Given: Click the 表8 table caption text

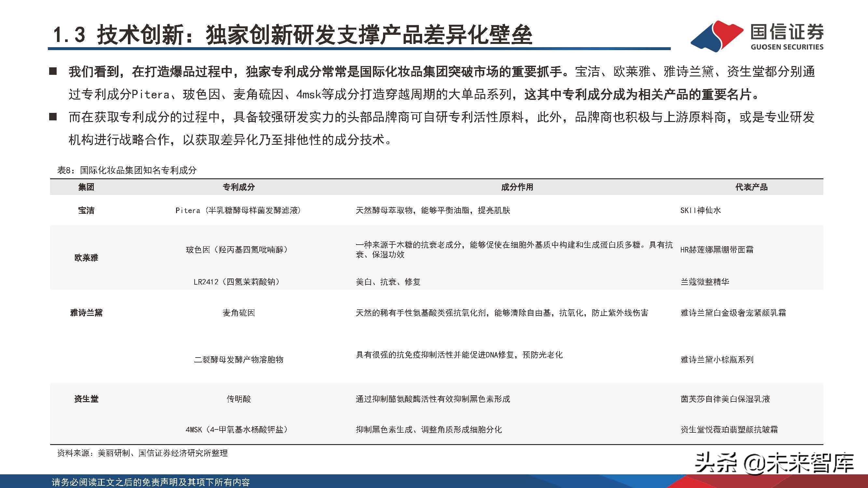Looking at the screenshot, I should 127,170.
